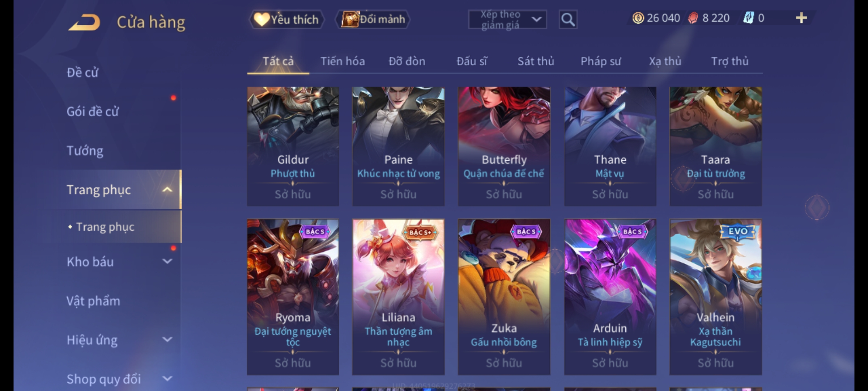
Task: Collapse the Trang phục sidebar section
Action: (167, 190)
